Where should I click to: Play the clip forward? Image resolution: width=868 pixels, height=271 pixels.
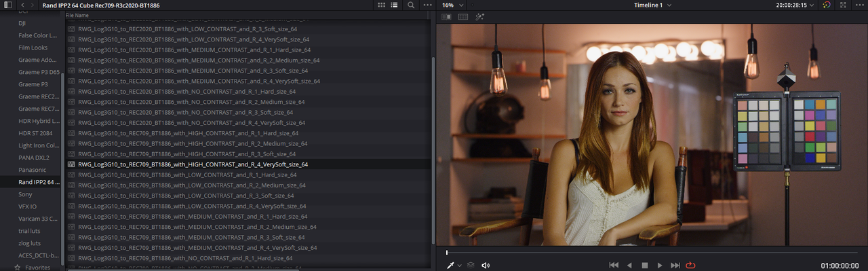[660, 265]
